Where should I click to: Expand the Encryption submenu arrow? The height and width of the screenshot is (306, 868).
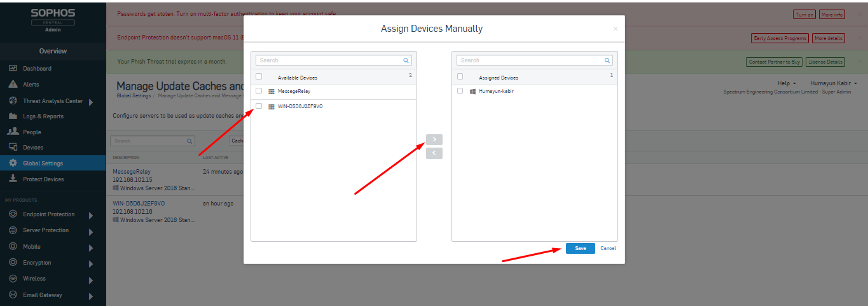(x=91, y=263)
